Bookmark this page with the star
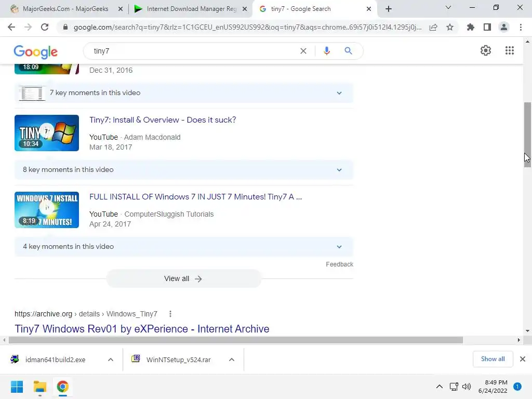 450,27
